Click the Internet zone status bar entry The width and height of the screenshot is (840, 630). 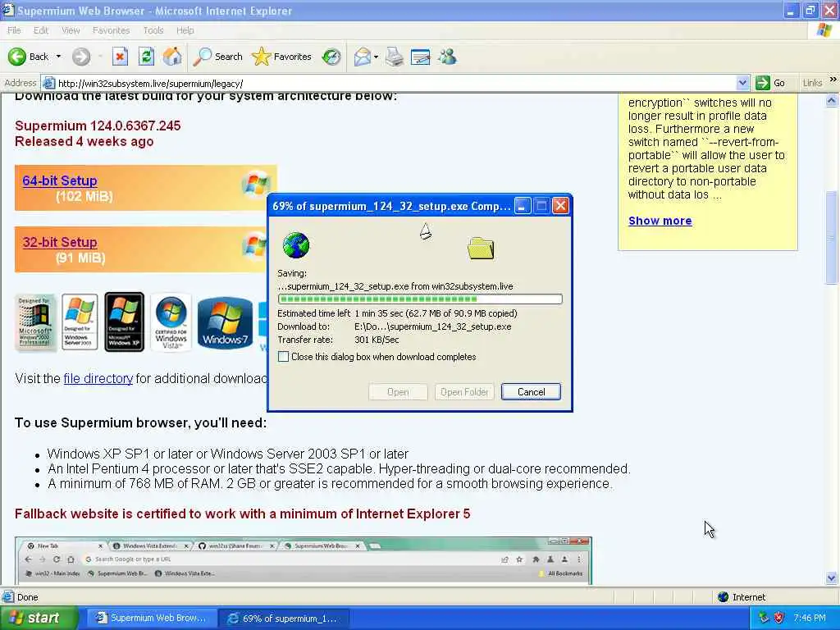tap(742, 597)
